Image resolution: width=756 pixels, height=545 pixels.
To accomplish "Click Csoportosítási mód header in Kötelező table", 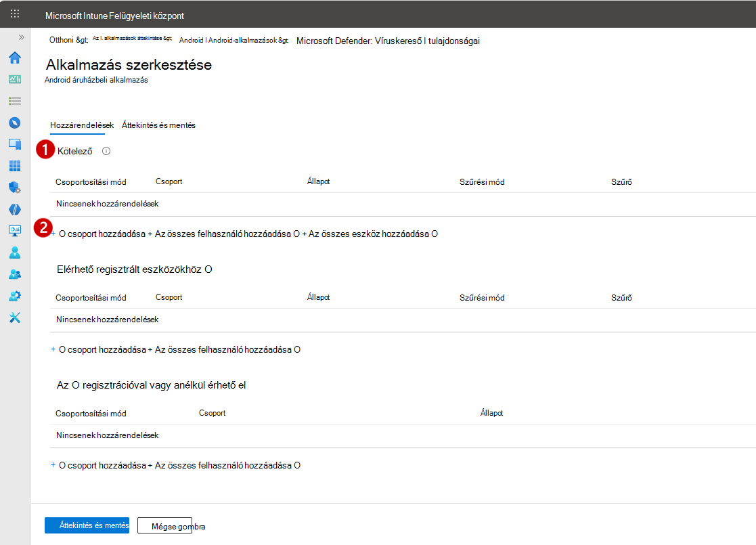I will 91,182.
